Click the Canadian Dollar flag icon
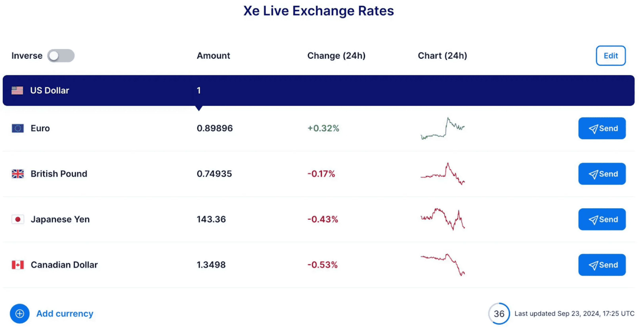The width and height of the screenshot is (644, 329). point(18,265)
